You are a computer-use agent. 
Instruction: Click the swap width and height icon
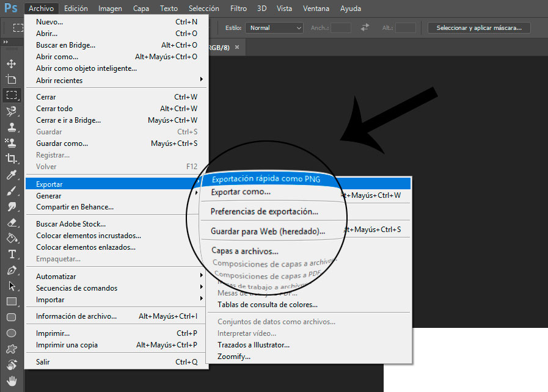365,27
